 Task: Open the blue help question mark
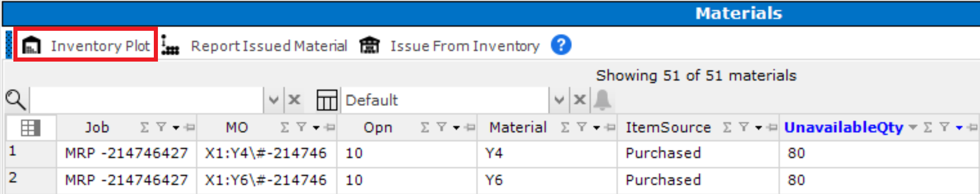tap(561, 45)
